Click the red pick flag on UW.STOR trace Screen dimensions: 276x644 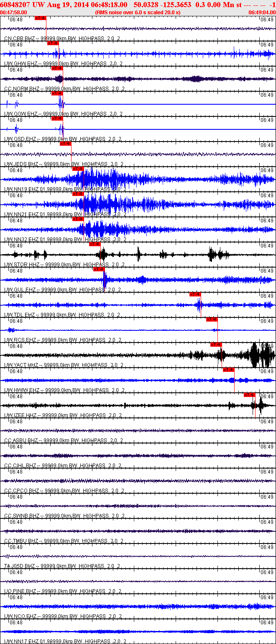tap(95, 244)
